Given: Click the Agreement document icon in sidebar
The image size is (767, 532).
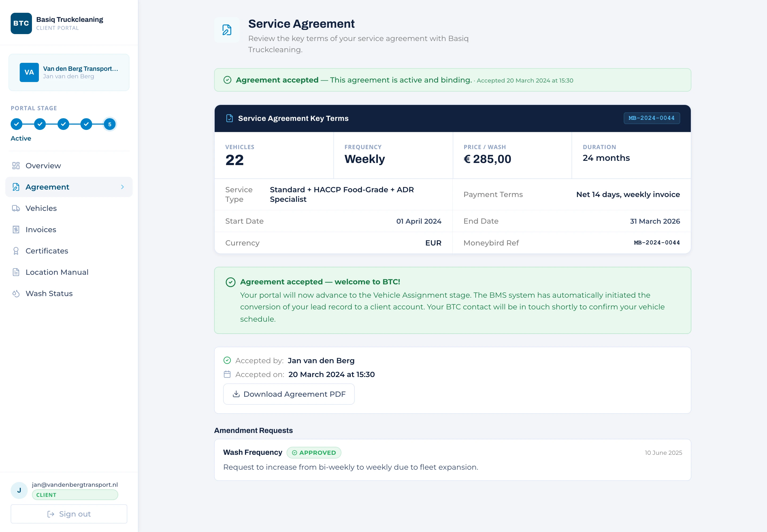Looking at the screenshot, I should [16, 187].
